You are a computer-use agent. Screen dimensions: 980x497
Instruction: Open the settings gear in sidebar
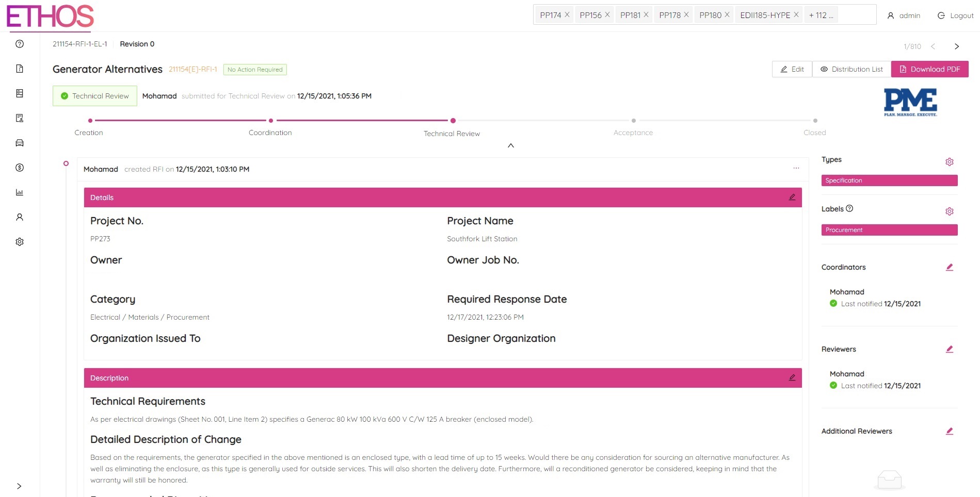coord(20,242)
